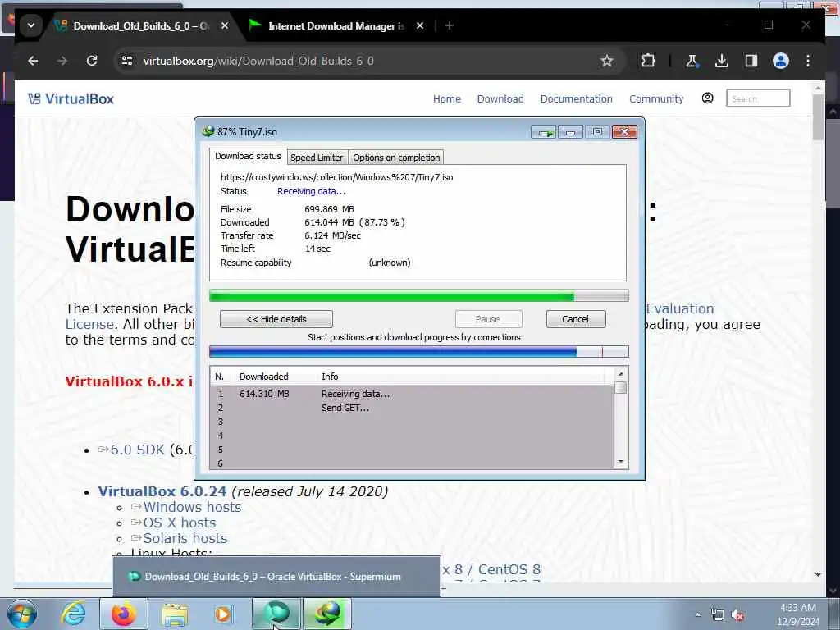Open the browser downloads icon
Screen dimensions: 840x630
(722, 61)
